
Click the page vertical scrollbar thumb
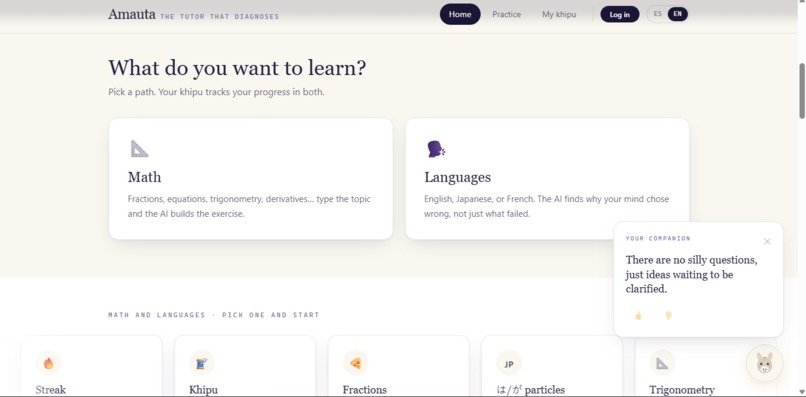click(801, 91)
